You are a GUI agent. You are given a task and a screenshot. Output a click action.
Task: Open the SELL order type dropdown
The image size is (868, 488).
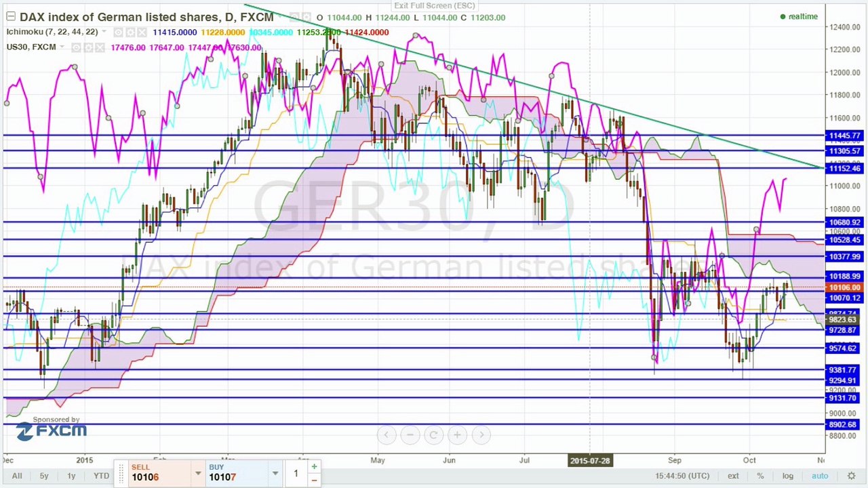[197, 473]
